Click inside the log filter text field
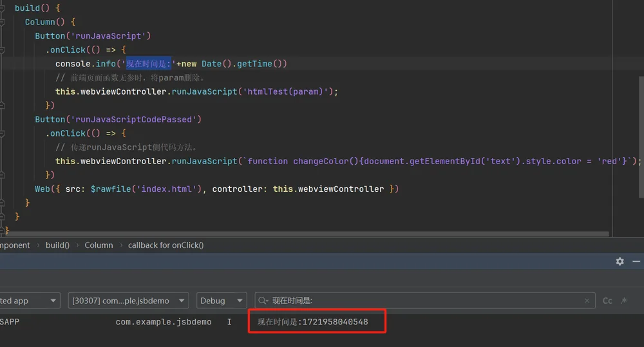Screen dimensions: 644x347 [425, 301]
